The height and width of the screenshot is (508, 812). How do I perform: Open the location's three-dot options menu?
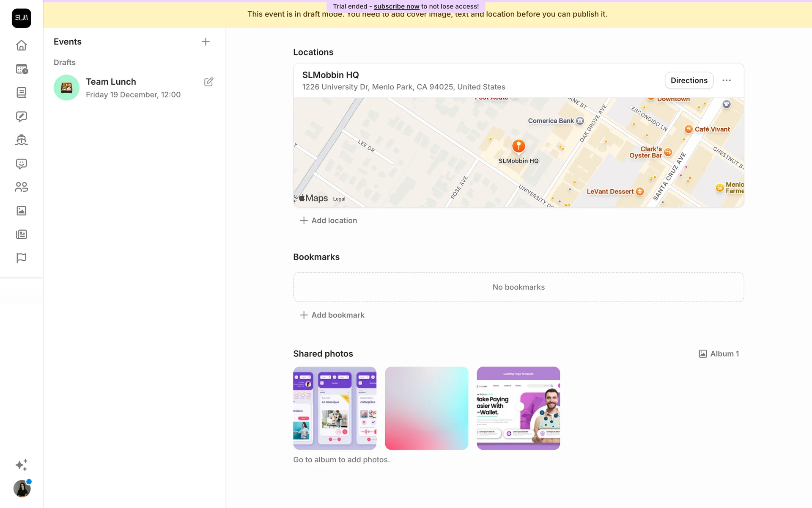tap(726, 80)
